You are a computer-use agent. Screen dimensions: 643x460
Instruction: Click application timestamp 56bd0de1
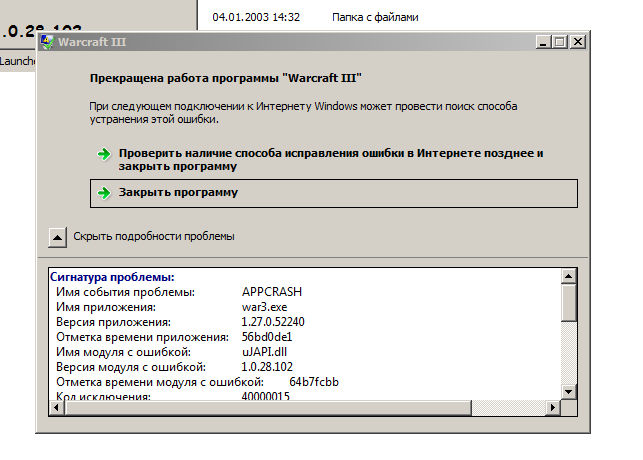click(x=267, y=337)
